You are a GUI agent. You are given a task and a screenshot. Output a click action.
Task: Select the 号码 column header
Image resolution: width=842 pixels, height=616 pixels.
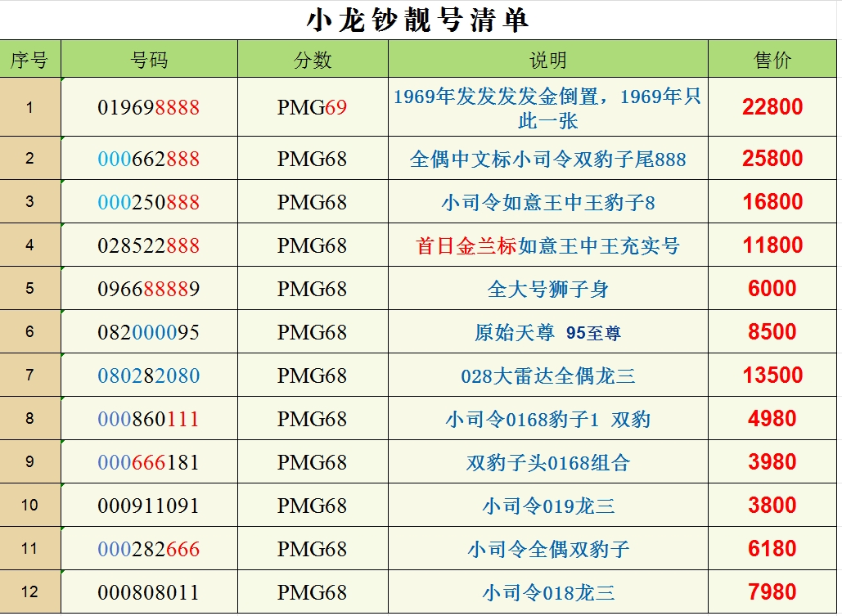(x=149, y=60)
